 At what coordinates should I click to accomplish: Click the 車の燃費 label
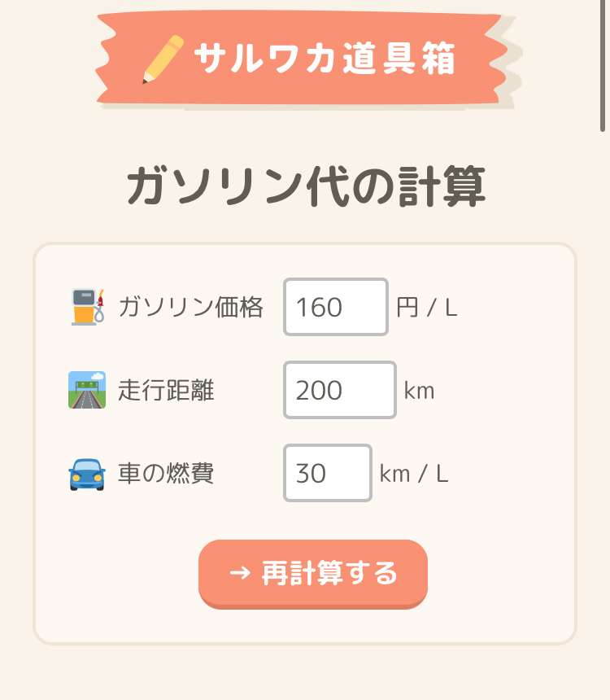[166, 474]
